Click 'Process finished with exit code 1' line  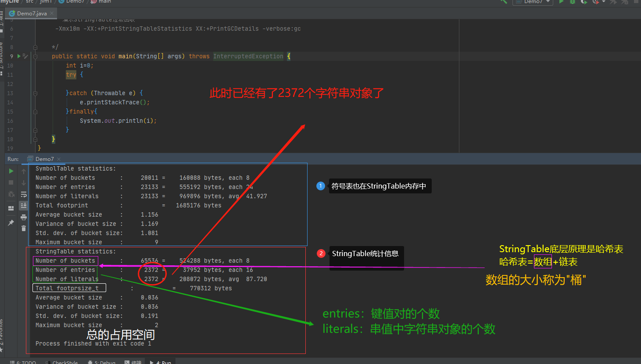click(93, 343)
